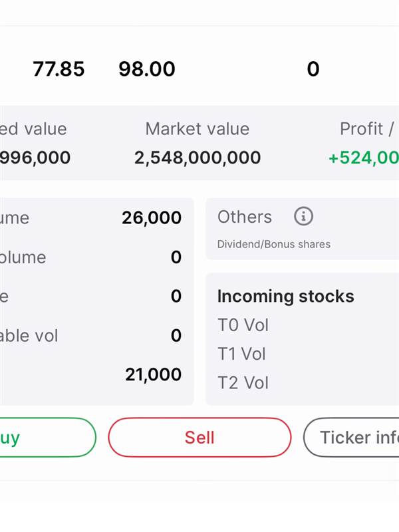Select the 2,548,000,000 market value figure
This screenshot has width=399, height=532.
(x=198, y=158)
